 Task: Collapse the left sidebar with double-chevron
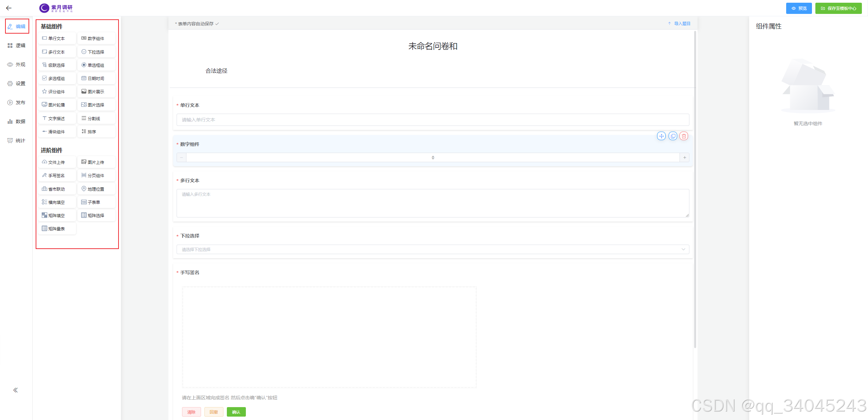coord(15,390)
